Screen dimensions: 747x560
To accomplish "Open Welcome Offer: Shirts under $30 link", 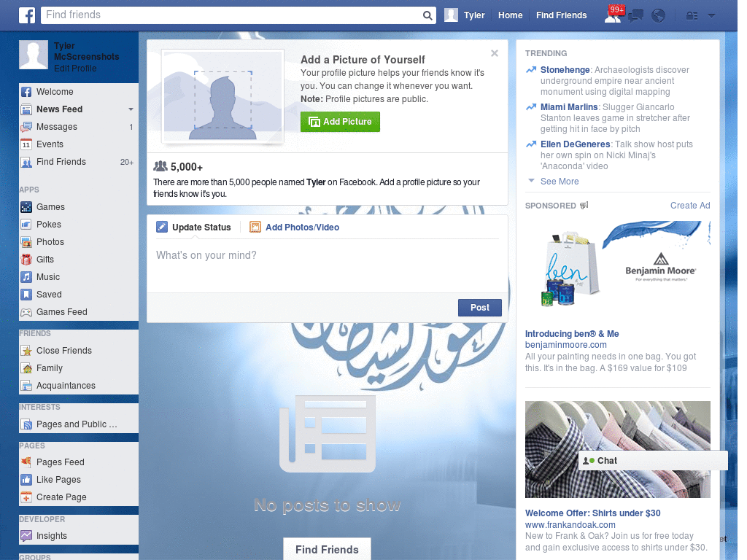I will pyautogui.click(x=592, y=513).
